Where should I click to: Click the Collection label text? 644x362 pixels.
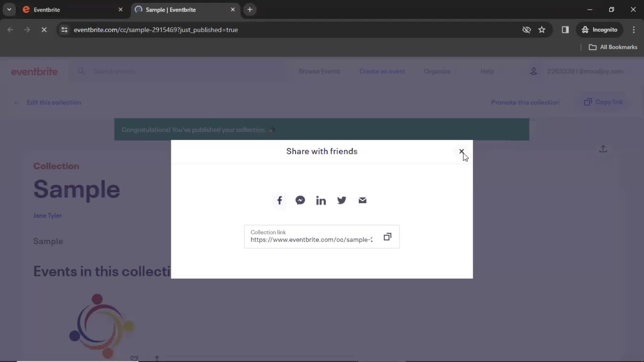[56, 166]
